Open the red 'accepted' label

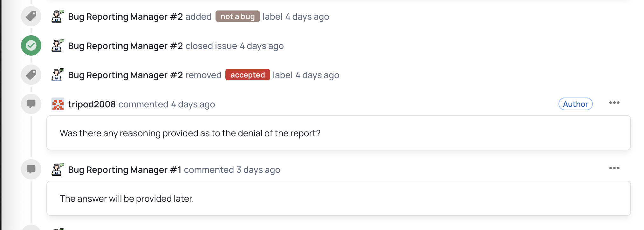(247, 75)
